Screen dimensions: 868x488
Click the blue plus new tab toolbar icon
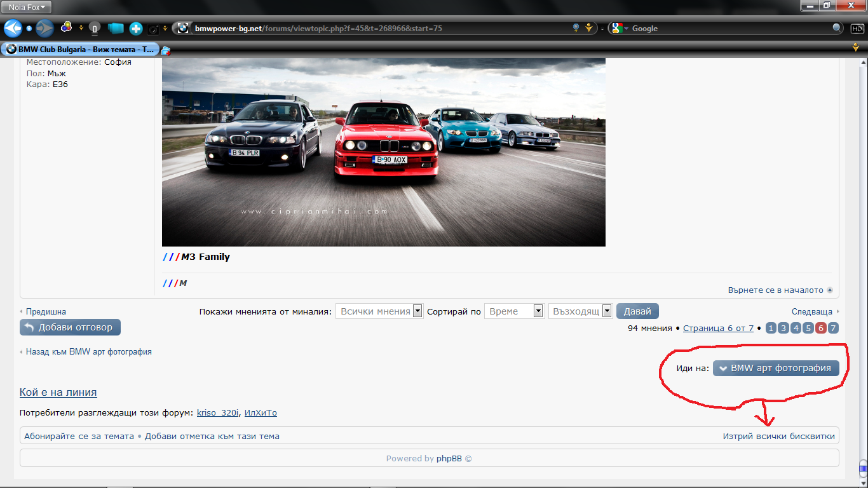[x=136, y=29]
